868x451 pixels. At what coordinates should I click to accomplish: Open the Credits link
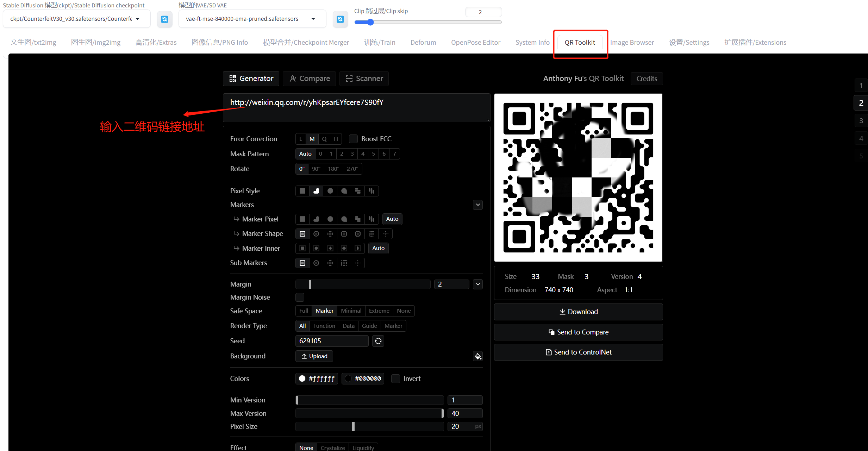tap(647, 79)
